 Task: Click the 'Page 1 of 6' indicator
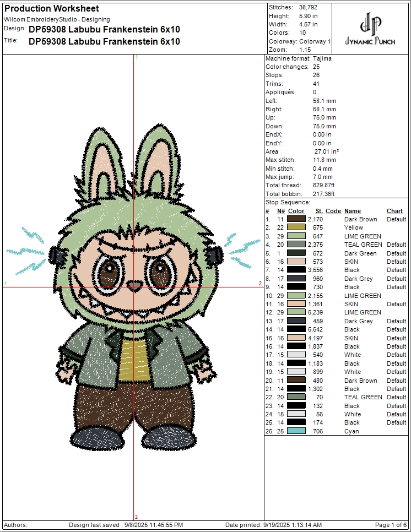coord(391,525)
